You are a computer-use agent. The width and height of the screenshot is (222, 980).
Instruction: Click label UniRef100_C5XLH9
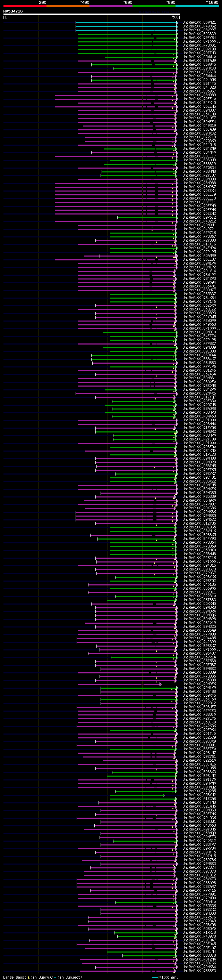(199, 114)
